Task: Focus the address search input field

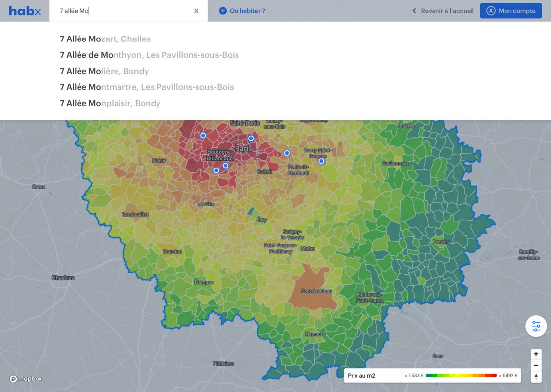Action: tap(123, 11)
